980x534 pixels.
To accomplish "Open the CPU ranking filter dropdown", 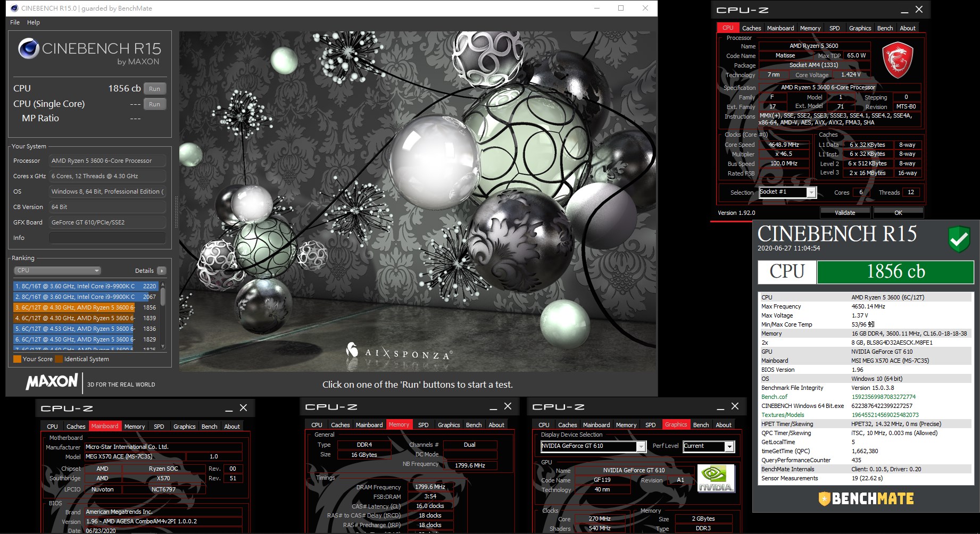I will [x=57, y=270].
